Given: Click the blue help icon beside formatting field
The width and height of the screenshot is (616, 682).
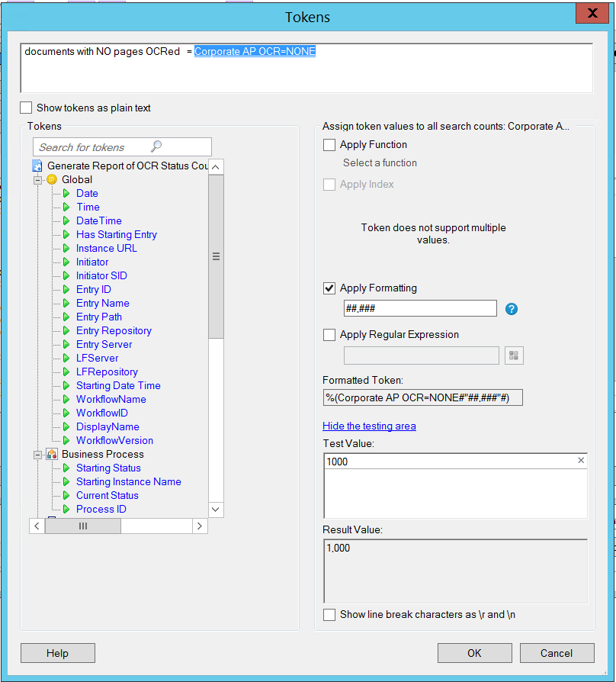Looking at the screenshot, I should click(x=512, y=309).
